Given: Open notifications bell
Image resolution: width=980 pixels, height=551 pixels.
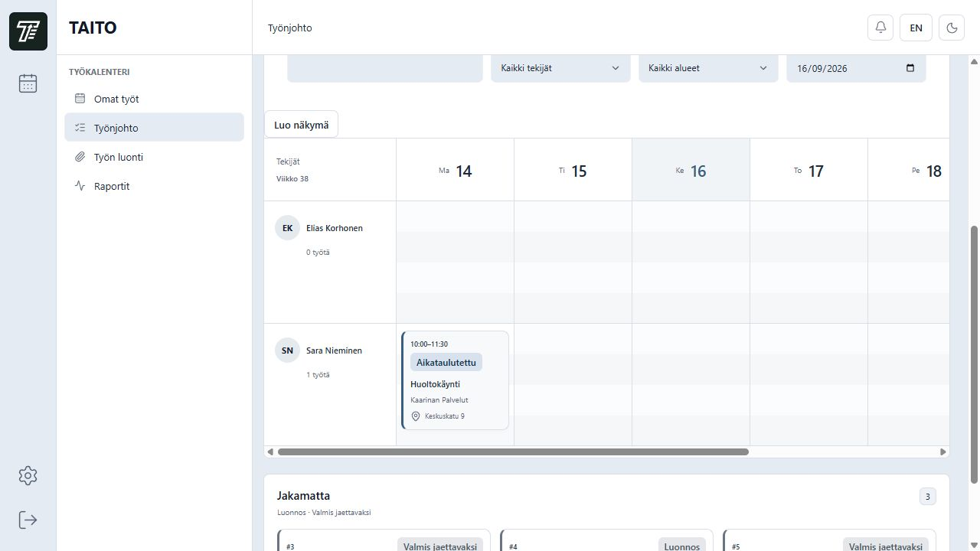Looking at the screenshot, I should pyautogui.click(x=880, y=28).
